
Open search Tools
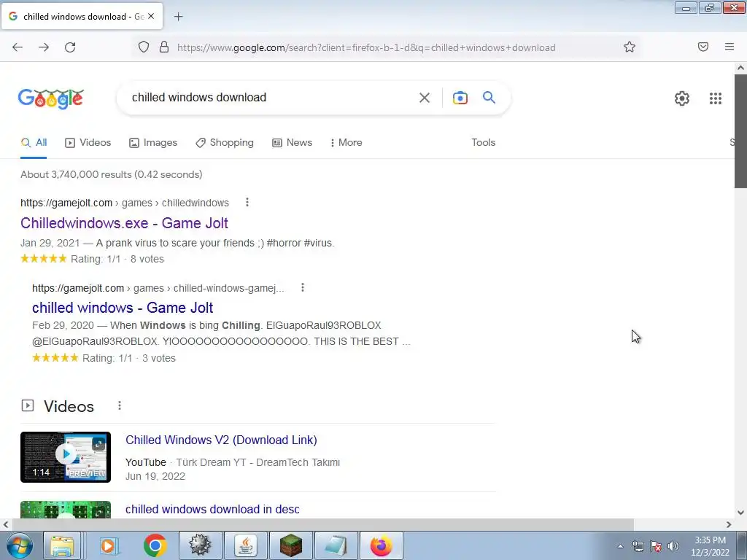tap(483, 142)
